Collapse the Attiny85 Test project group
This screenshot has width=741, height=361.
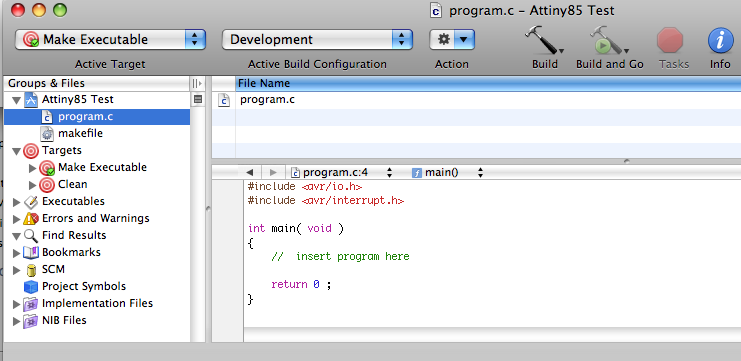[x=17, y=100]
